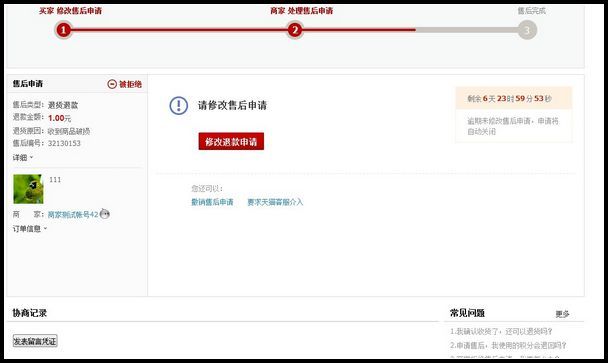Screen dimensions: 608x363
Task: Click the remaining time countdown text
Action: (x=510, y=99)
